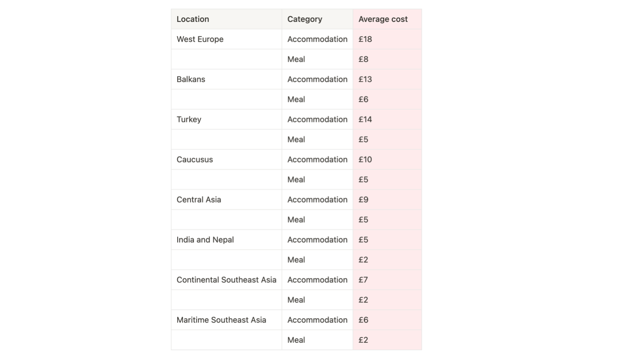Select the Category column header
Viewport: 617px width, 364px height.
pyautogui.click(x=317, y=19)
